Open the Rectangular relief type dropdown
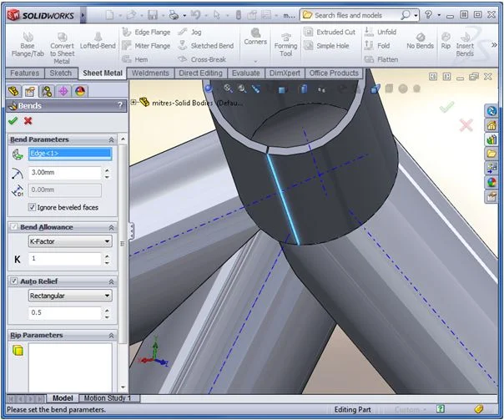 coord(69,296)
